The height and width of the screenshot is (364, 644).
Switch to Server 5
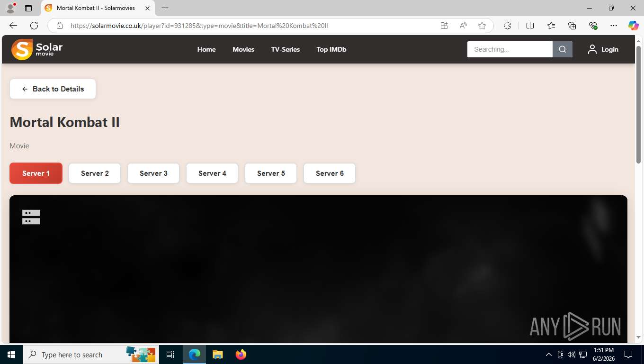pyautogui.click(x=271, y=173)
